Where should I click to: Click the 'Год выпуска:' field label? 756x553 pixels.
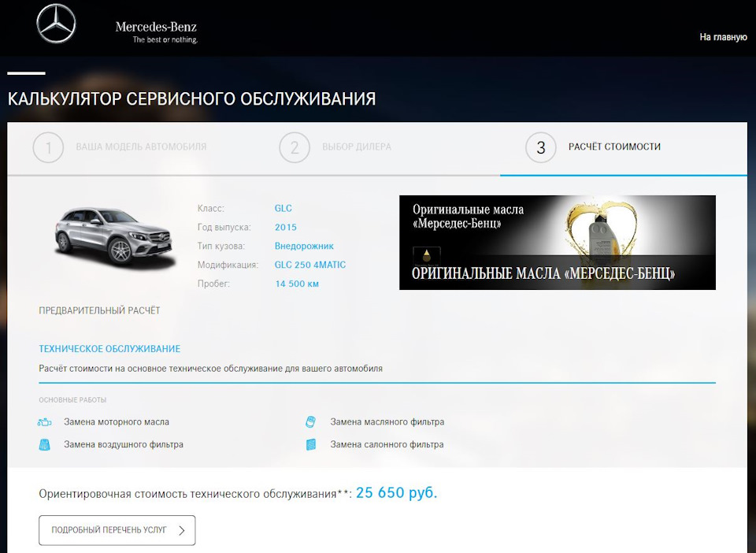[224, 227]
